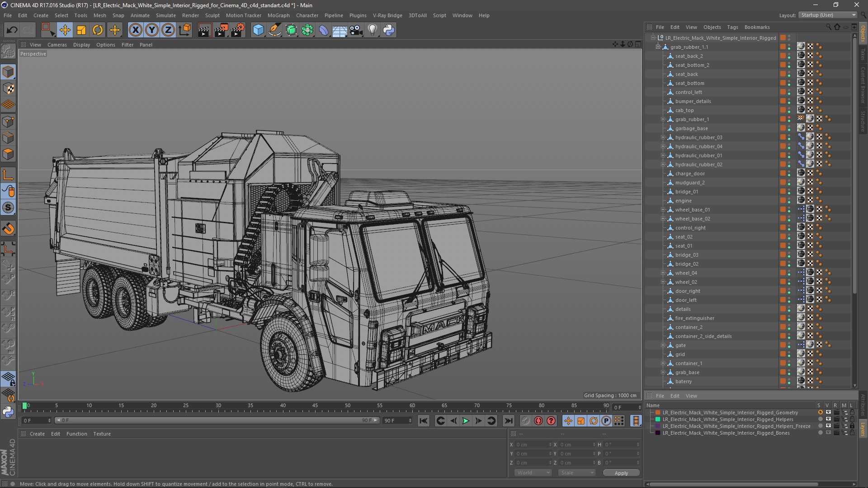Toggle lock on Helpers_Freeze layer

(x=852, y=426)
